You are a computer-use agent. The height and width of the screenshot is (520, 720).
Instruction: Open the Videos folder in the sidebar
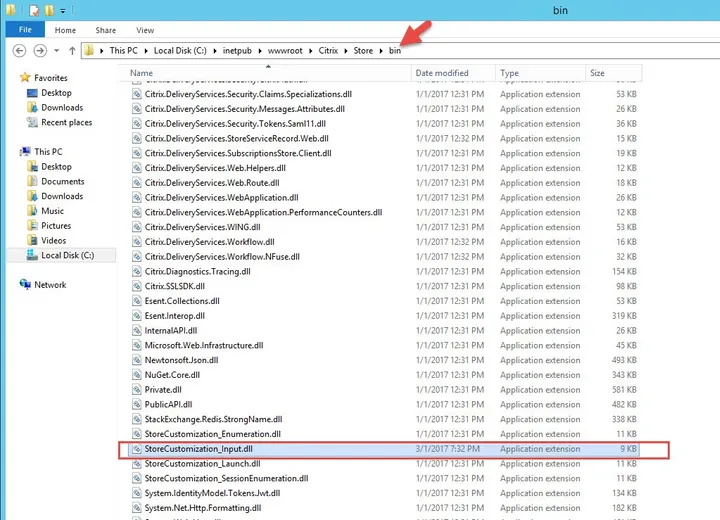tap(54, 240)
